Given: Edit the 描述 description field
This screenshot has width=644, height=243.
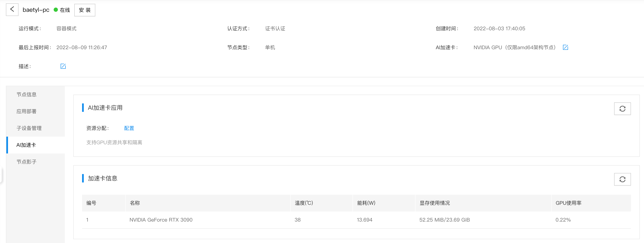Looking at the screenshot, I should pos(63,66).
